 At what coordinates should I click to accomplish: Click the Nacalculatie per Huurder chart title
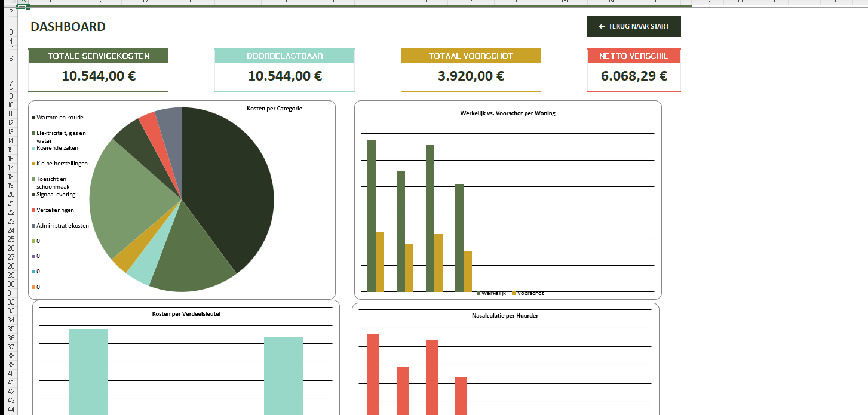(x=504, y=315)
